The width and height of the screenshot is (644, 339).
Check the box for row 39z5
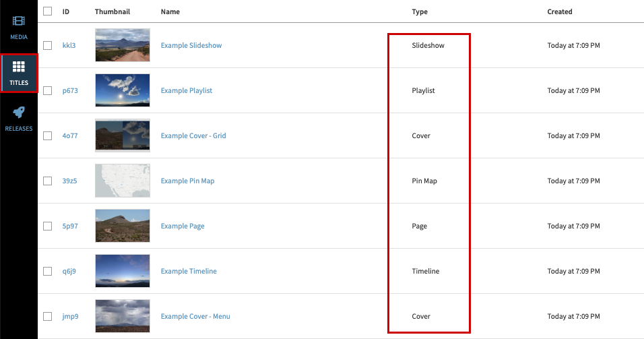click(48, 181)
